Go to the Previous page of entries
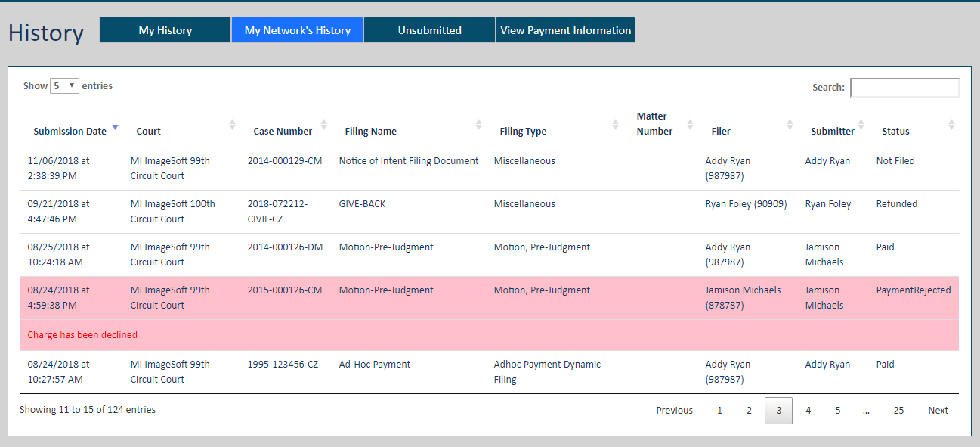The width and height of the screenshot is (980, 447). [674, 411]
